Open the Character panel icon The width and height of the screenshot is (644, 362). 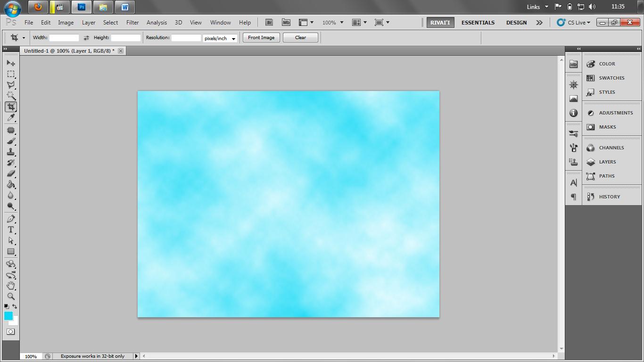click(x=573, y=183)
